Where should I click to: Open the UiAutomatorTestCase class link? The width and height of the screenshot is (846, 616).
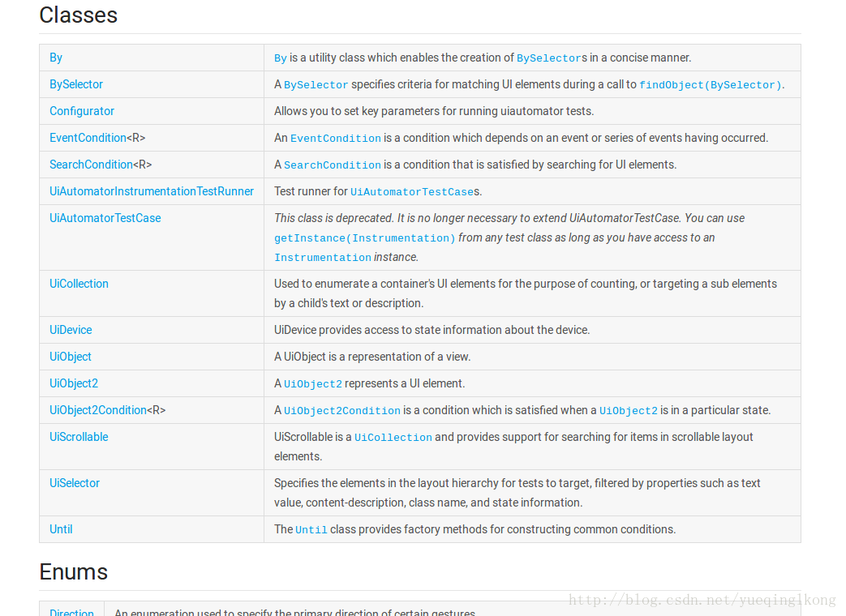[x=105, y=218]
